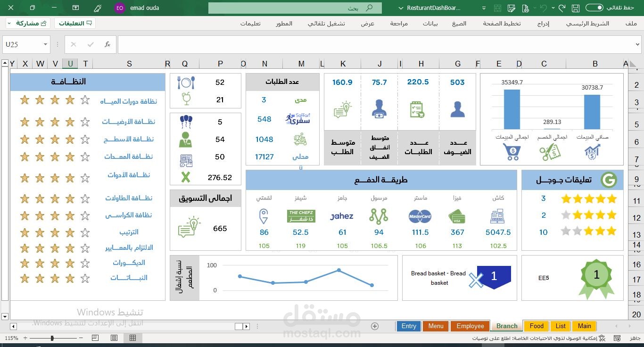This screenshot has height=347, width=644.
Task: Open the File (ملف) menu
Action: pos(631,24)
